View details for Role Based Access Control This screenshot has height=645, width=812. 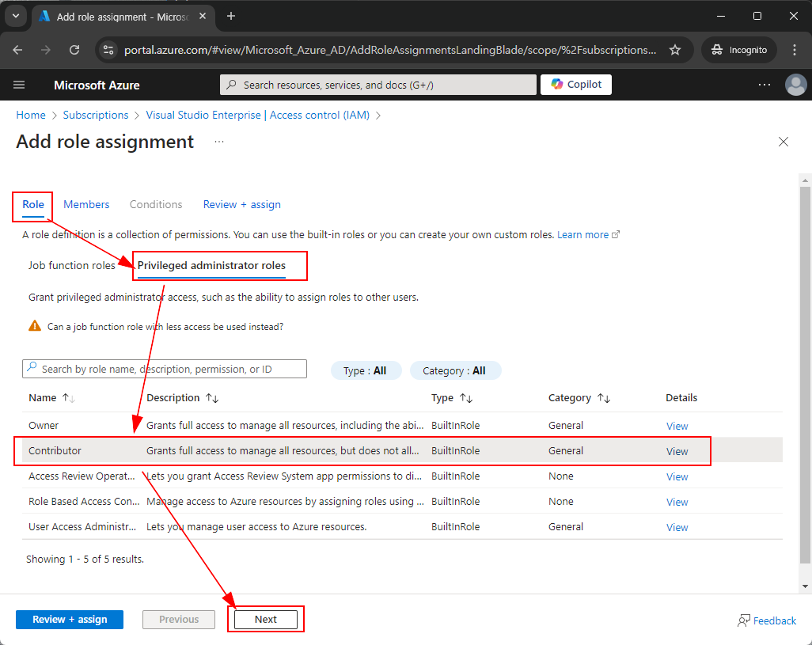677,502
